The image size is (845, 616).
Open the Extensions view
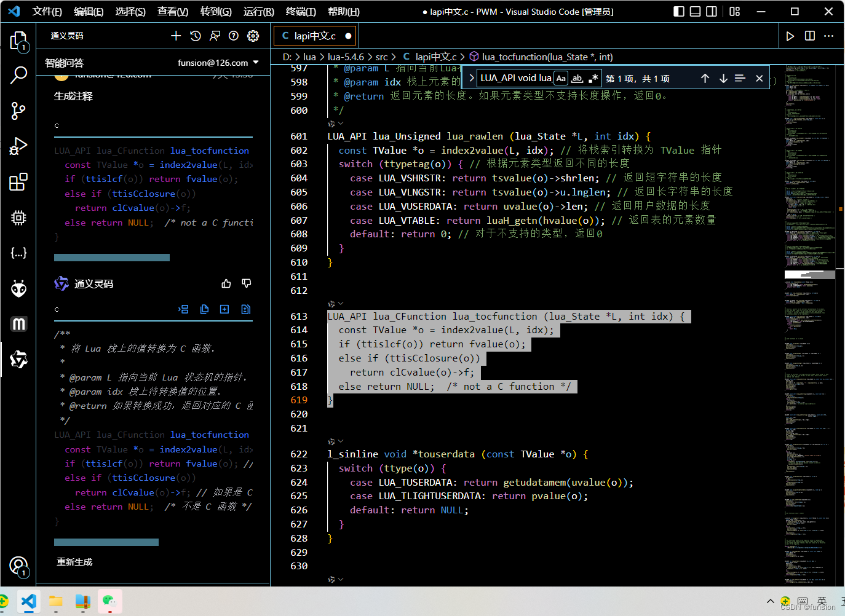pyautogui.click(x=18, y=181)
